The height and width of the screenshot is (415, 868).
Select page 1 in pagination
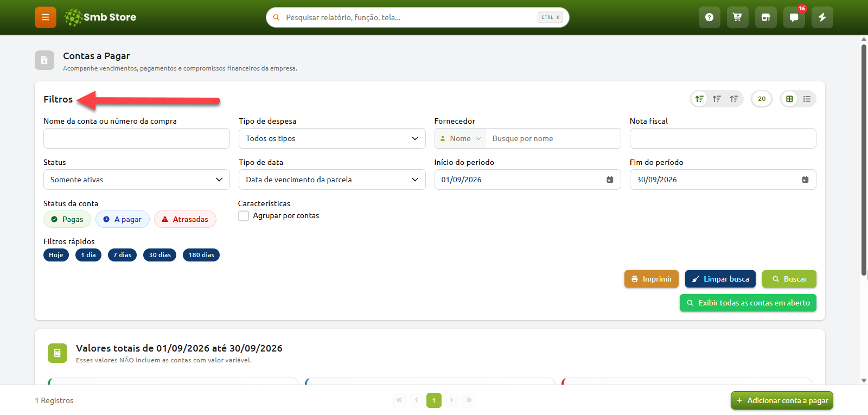[434, 400]
